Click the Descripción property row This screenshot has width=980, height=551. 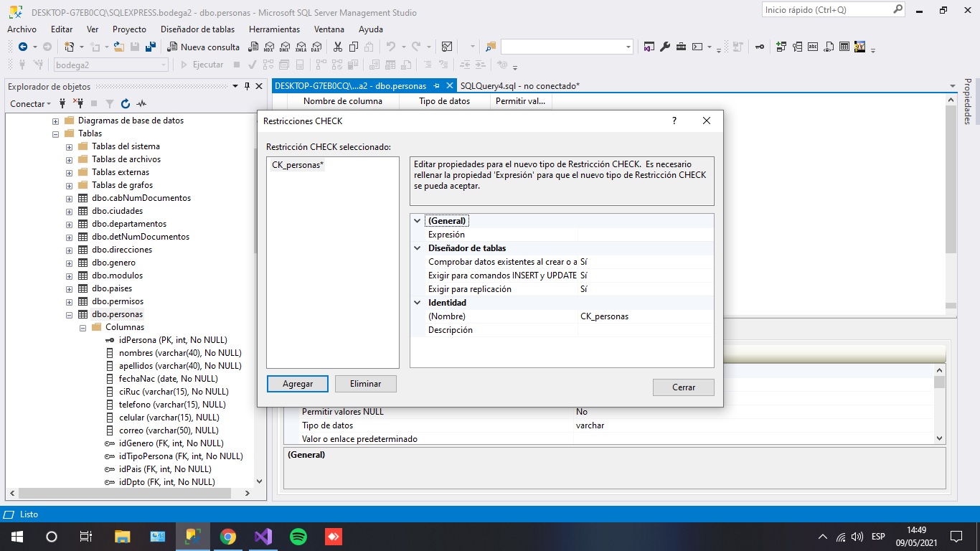point(562,330)
